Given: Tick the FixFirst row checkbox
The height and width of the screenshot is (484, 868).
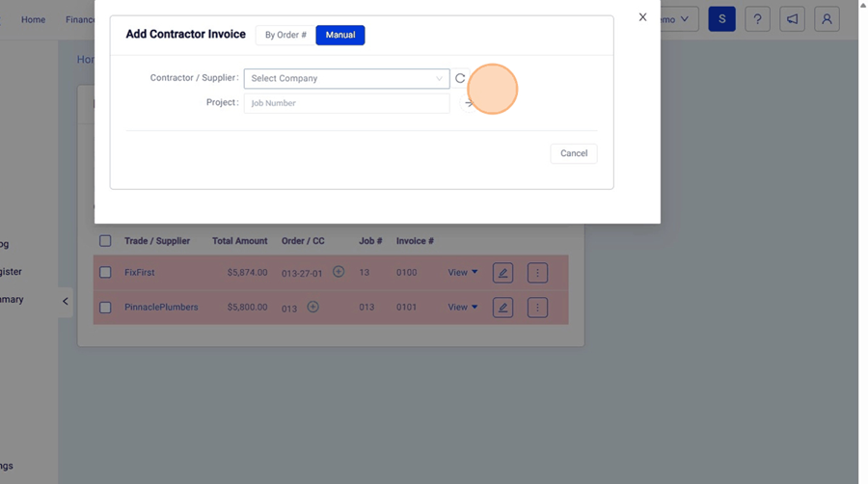Looking at the screenshot, I should click(105, 273).
